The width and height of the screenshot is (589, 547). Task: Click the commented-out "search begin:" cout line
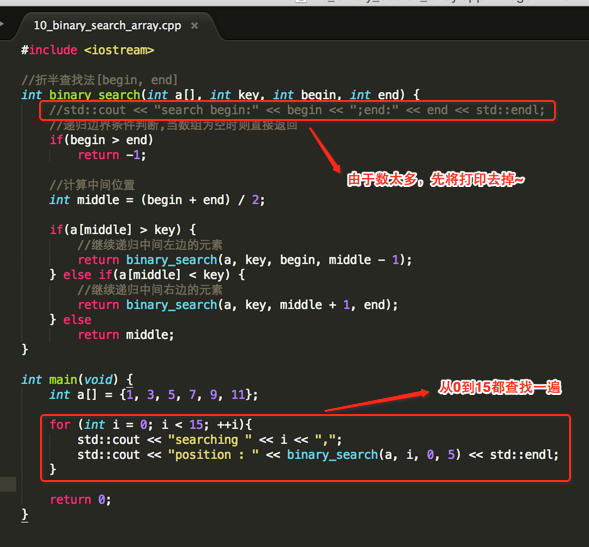pyautogui.click(x=297, y=110)
